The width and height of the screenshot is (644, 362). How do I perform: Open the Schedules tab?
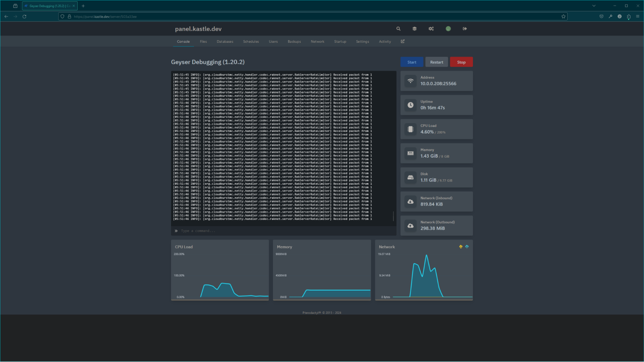click(x=251, y=41)
